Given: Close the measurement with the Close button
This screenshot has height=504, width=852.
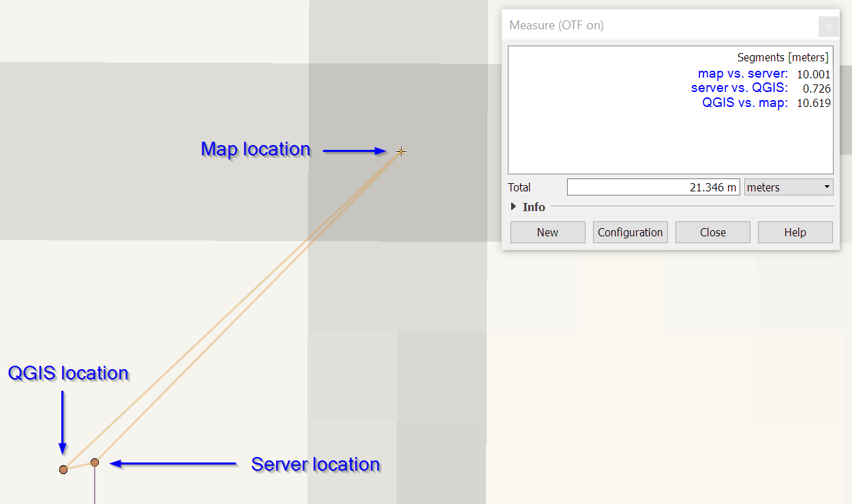Looking at the screenshot, I should click(712, 232).
